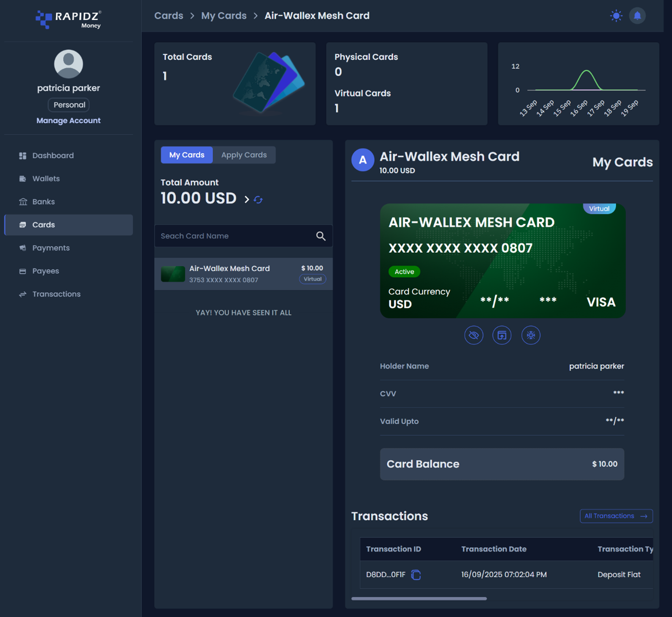Switch to the Apply Cards tab

pos(244,155)
